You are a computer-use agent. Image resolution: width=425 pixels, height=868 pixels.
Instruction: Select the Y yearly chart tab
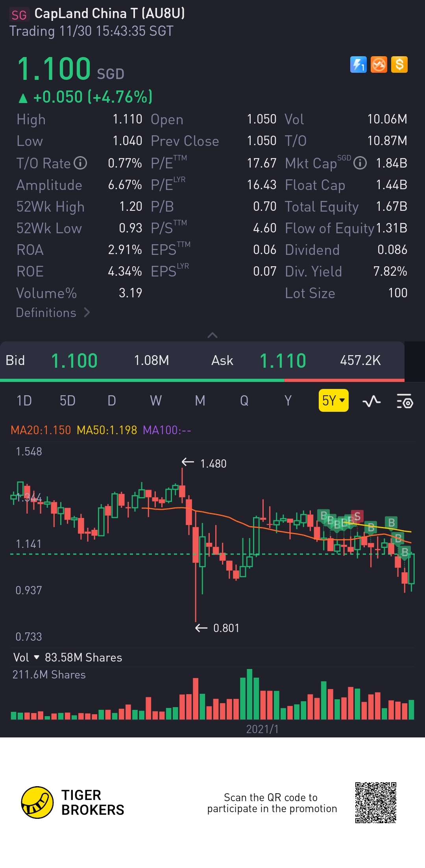(288, 401)
